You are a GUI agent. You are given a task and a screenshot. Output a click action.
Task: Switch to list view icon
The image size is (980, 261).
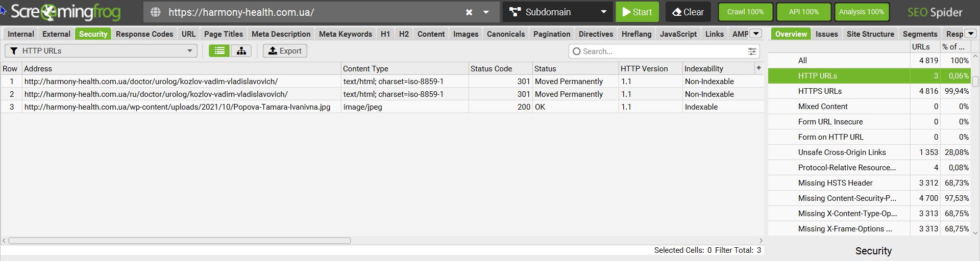[x=219, y=51]
